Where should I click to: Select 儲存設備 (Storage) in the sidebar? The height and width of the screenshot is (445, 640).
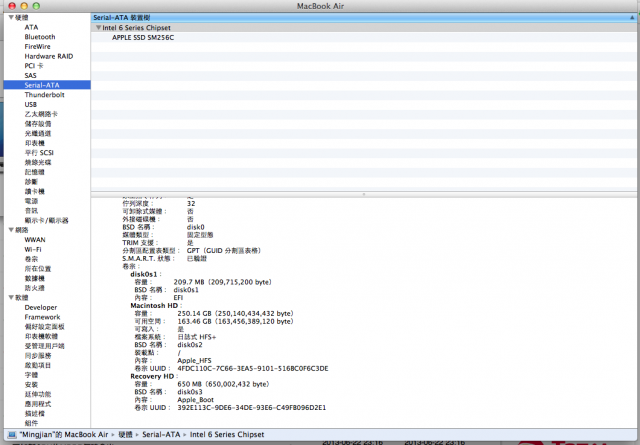(x=38, y=124)
